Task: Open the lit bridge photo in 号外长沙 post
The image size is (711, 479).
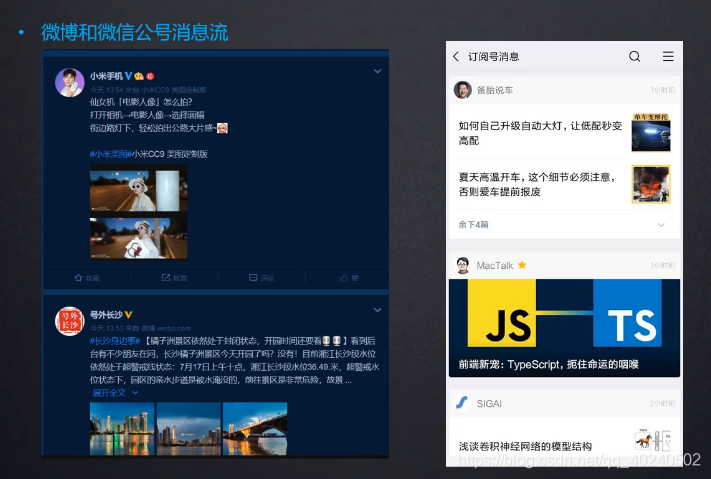Action: coord(255,429)
